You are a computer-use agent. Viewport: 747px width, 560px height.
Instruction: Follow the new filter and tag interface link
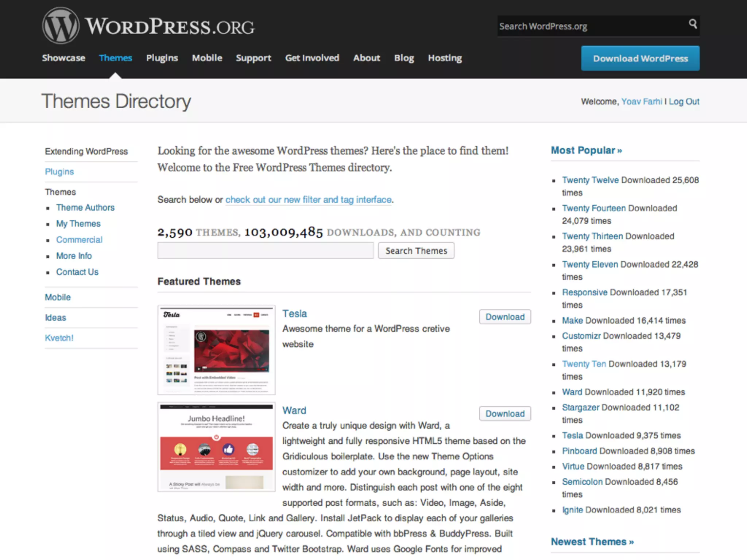308,200
